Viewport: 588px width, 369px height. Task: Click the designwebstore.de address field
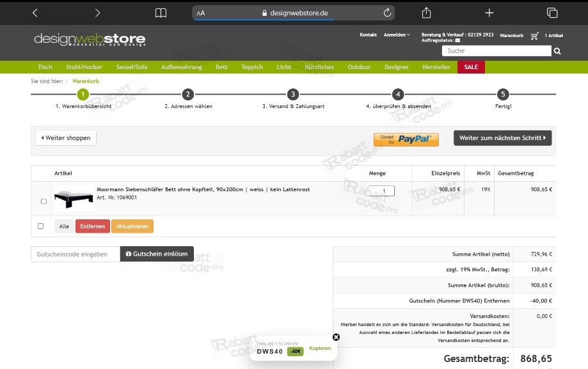coord(294,13)
